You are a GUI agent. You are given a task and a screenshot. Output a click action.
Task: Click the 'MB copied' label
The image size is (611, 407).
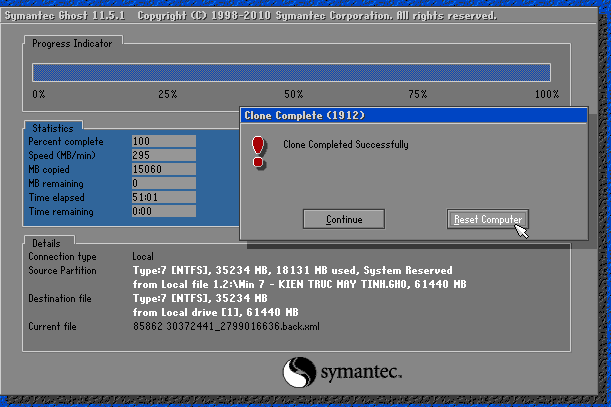click(x=49, y=170)
